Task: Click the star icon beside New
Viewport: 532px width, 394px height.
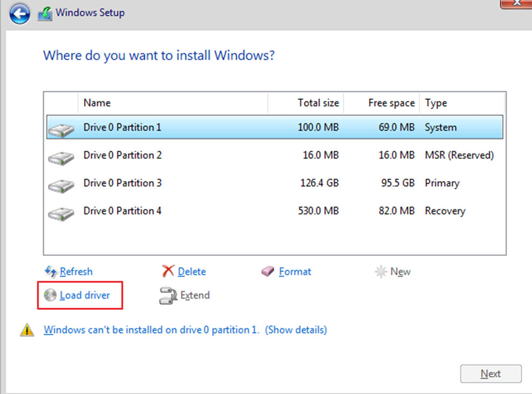Action: [381, 271]
